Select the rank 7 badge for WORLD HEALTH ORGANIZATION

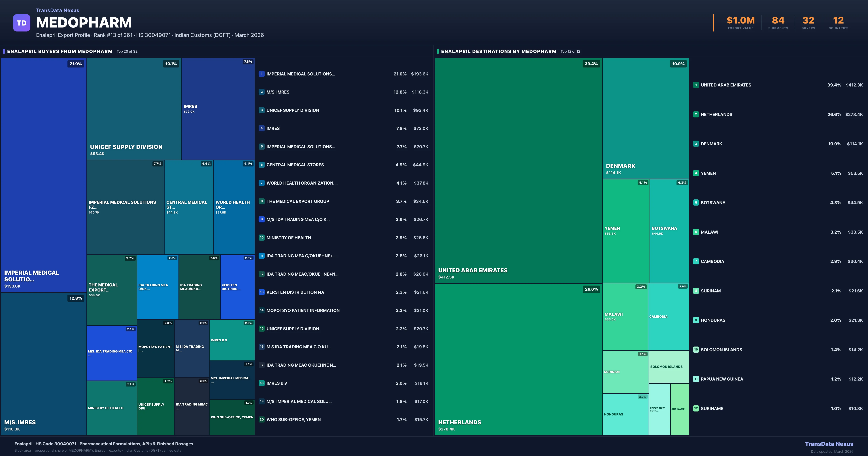(x=261, y=183)
